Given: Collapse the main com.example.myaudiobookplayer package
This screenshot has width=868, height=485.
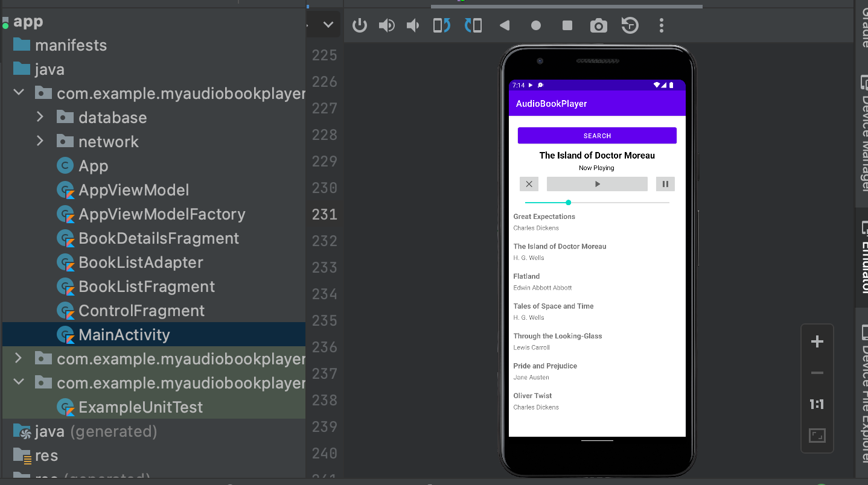Looking at the screenshot, I should click(x=19, y=93).
